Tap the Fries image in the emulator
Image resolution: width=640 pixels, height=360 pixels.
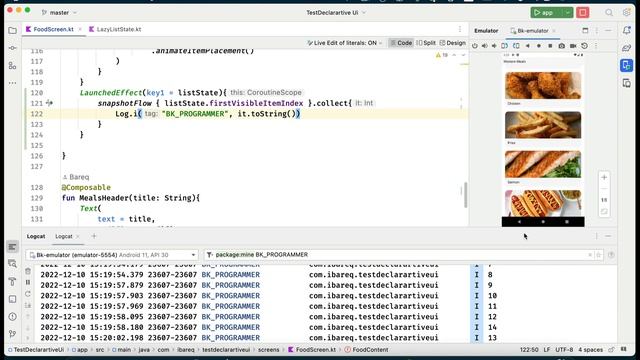coord(543,125)
